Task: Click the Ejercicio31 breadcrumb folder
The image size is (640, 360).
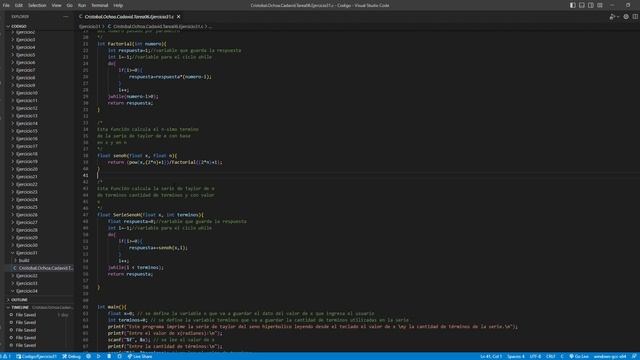Action: click(x=89, y=26)
